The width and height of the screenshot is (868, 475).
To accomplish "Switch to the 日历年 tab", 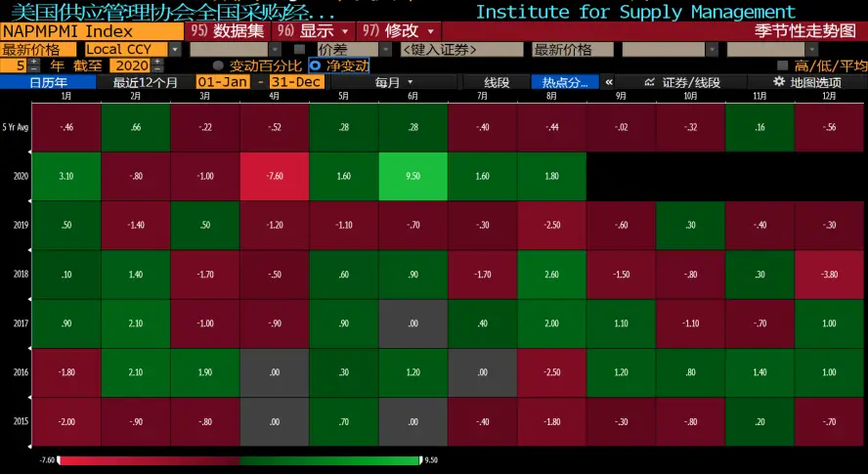I will (48, 82).
